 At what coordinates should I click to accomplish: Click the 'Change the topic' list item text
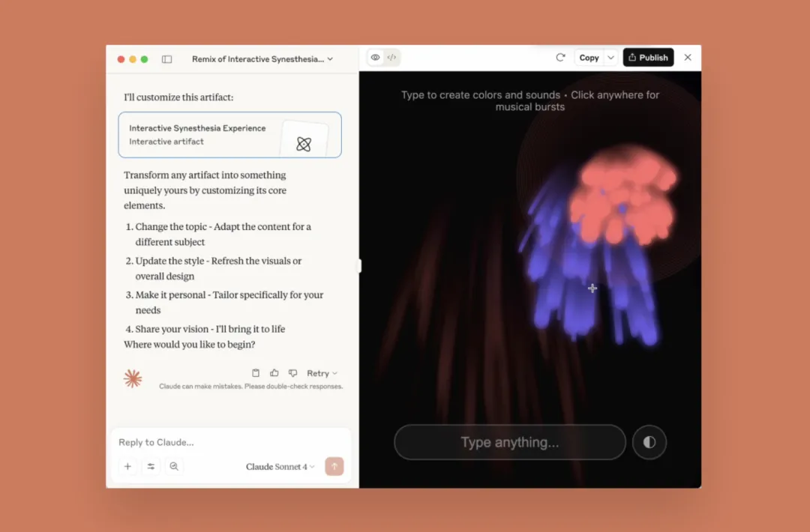click(223, 235)
